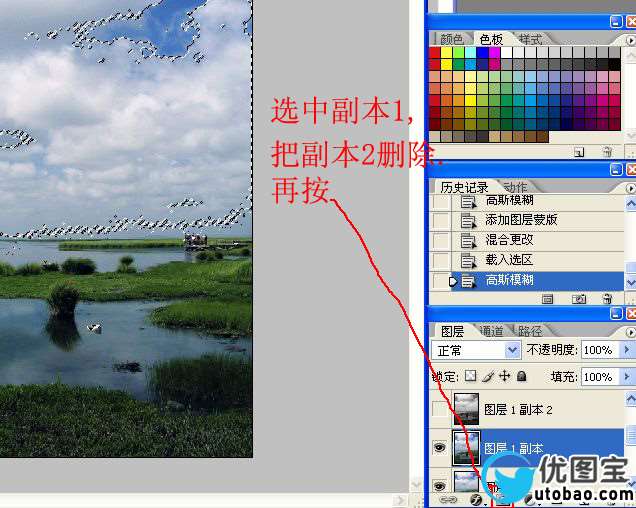Show the hidden 图层 1 副本 2 layer
Screen dimensions: 636x508
point(440,409)
